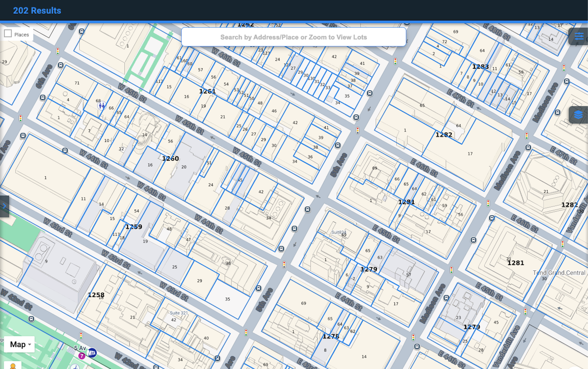The height and width of the screenshot is (369, 588).
Task: Select lot 65 in block 1282
Action: [x=422, y=106]
